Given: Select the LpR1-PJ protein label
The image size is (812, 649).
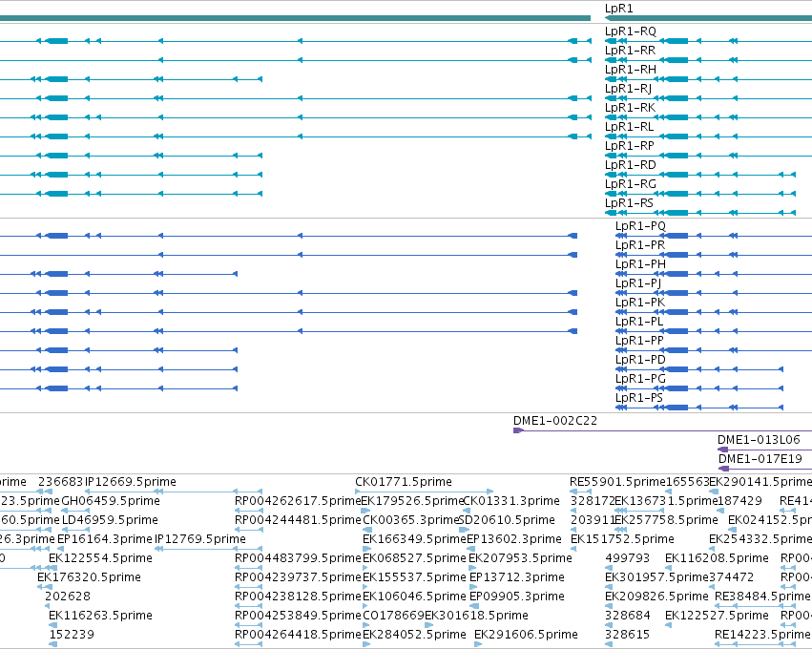Looking at the screenshot, I should 638,283.
